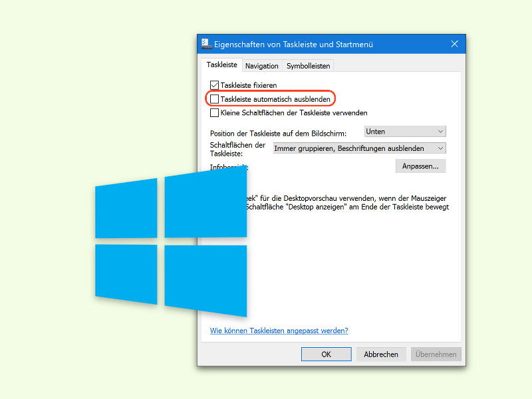
Task: Check Kleine Schaltflächen der Taskleiste verwenden
Action: click(x=214, y=112)
